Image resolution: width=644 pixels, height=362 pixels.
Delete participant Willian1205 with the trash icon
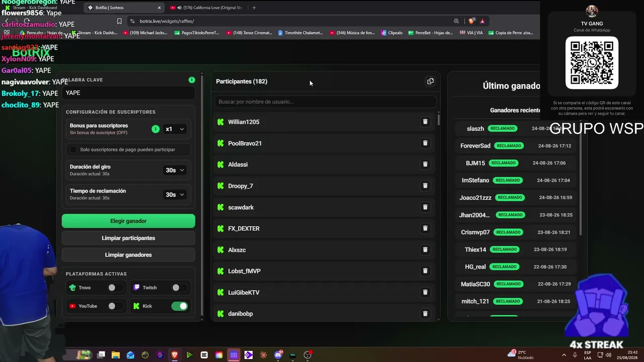425,122
